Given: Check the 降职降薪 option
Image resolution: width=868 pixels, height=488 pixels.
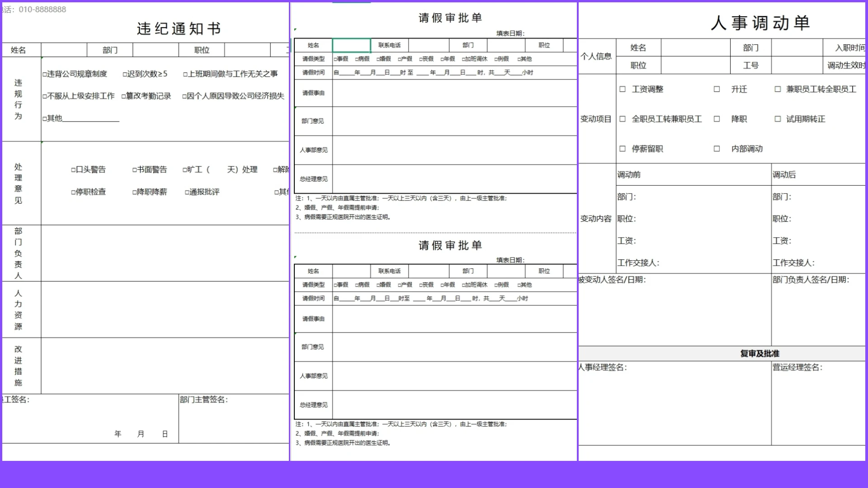Looking at the screenshot, I should (x=135, y=192).
